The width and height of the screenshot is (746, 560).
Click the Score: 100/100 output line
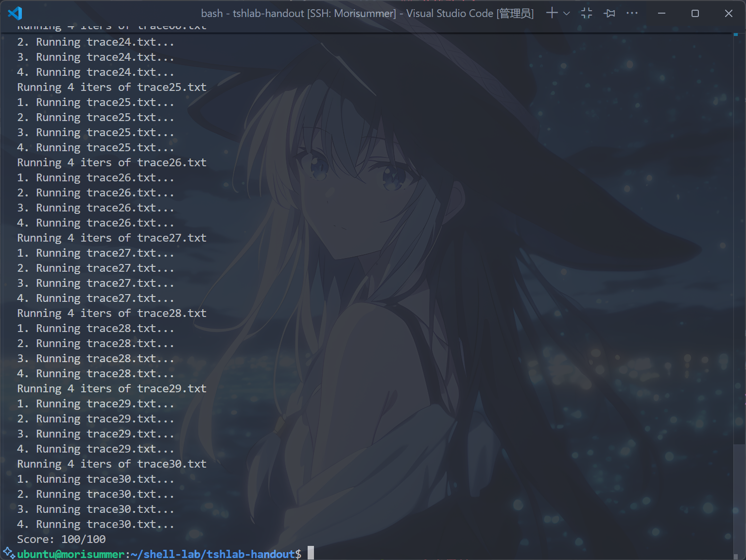coord(61,539)
